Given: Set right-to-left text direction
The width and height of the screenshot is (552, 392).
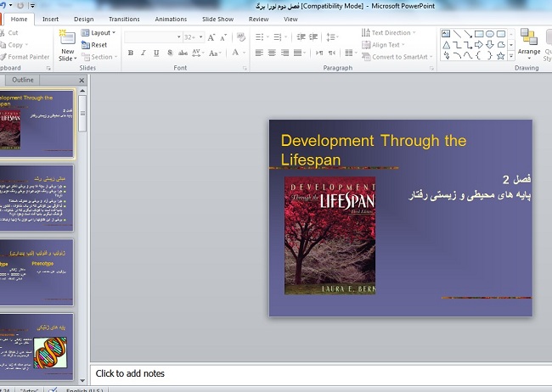Looking at the screenshot, I should [x=332, y=53].
